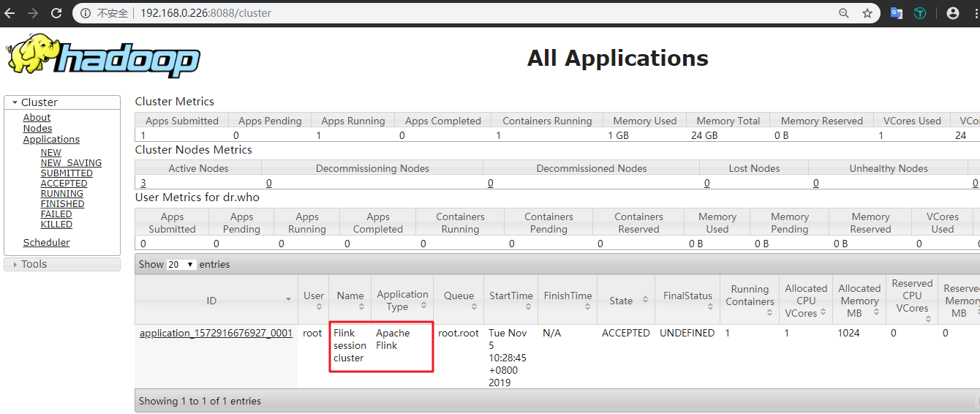Viewport: 980px width, 414px height.
Task: Open the Google Translate extension icon
Action: [x=896, y=13]
